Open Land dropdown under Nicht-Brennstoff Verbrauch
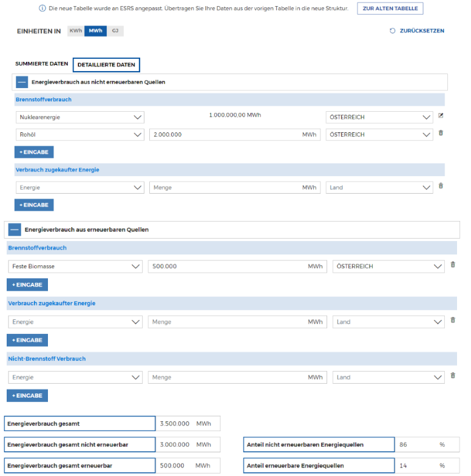Image resolution: width=471 pixels, height=476 pixels. coord(388,378)
